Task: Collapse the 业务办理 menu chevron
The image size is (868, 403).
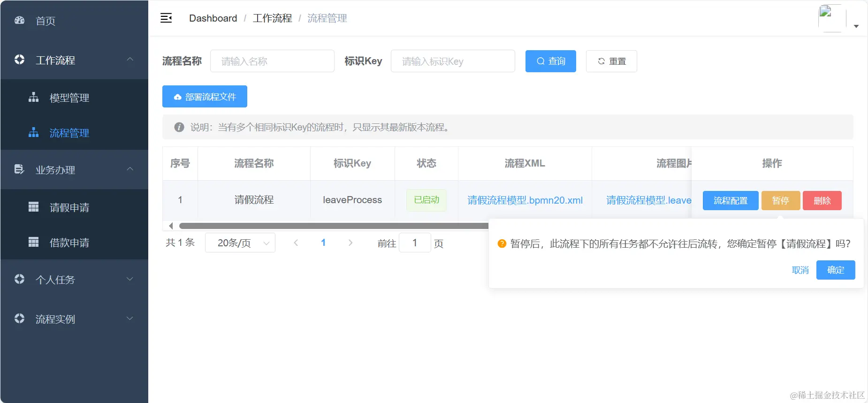Action: pyautogui.click(x=130, y=169)
